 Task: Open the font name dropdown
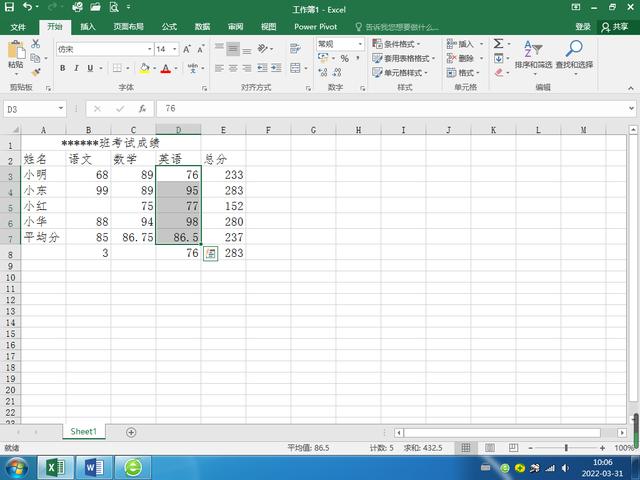click(x=149, y=49)
